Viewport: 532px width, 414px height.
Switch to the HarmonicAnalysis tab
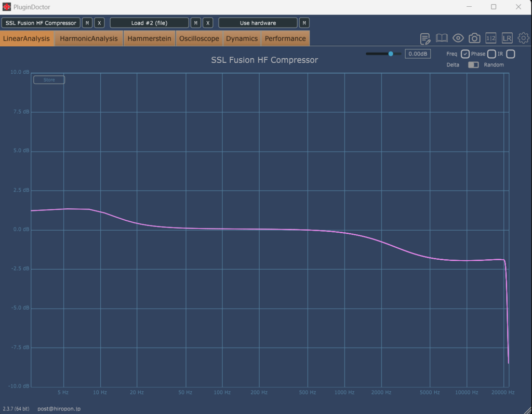[x=89, y=38]
